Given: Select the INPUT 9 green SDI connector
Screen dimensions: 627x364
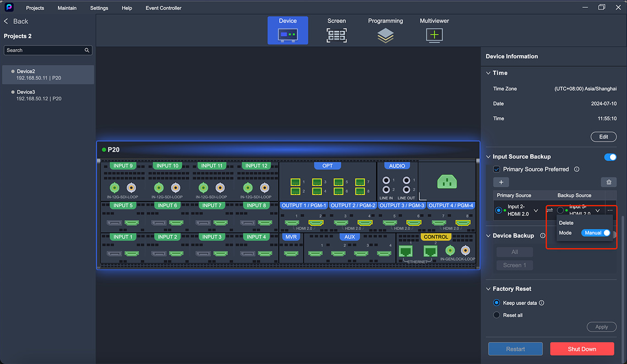Looking at the screenshot, I should pos(114,187).
